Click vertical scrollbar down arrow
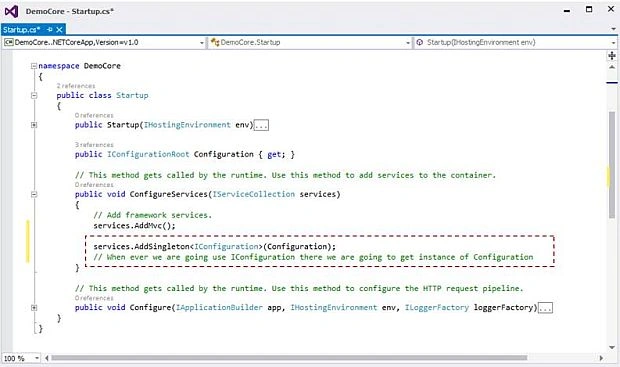The height and width of the screenshot is (367, 620). 612,347
